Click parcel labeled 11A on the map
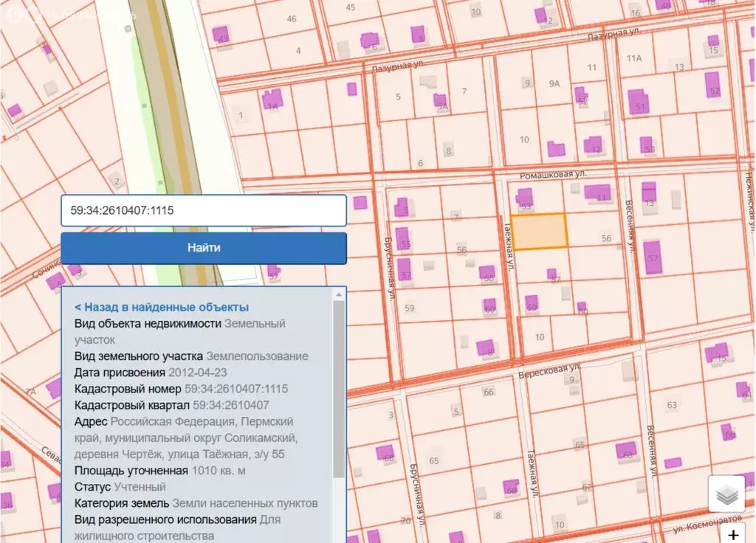This screenshot has width=756, height=543. [634, 58]
